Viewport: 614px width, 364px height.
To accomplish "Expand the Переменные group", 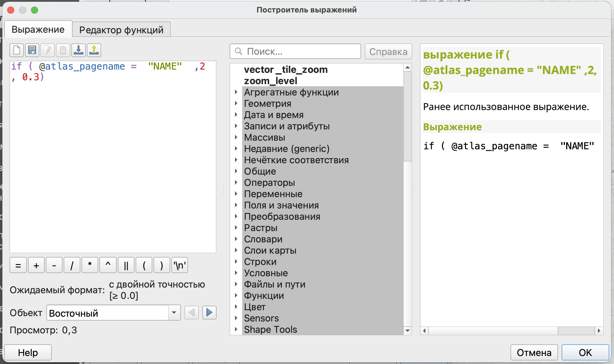I will click(x=236, y=194).
